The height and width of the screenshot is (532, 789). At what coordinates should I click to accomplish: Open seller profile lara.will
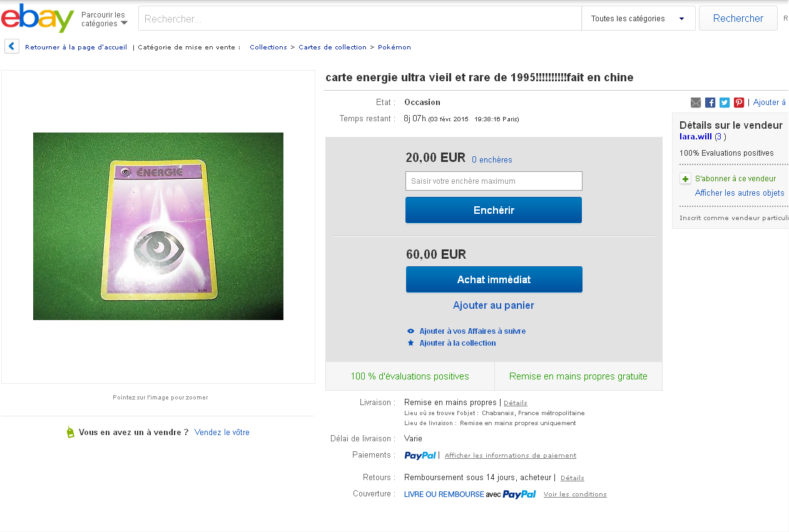(x=696, y=136)
